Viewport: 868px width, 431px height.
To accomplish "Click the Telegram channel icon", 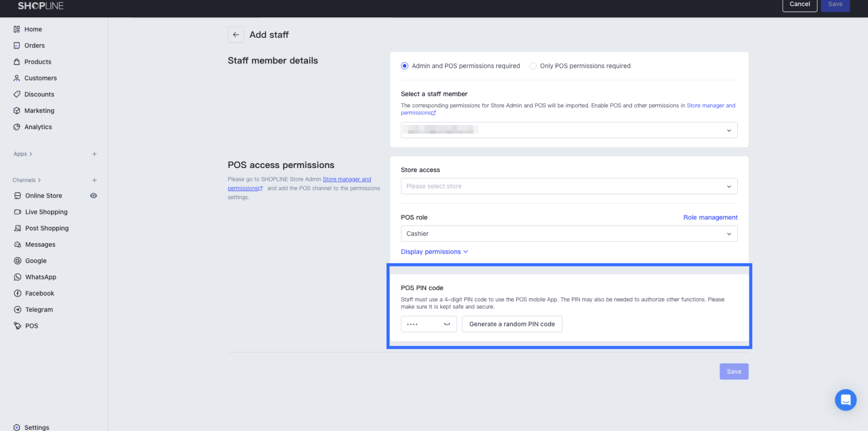I will (17, 310).
